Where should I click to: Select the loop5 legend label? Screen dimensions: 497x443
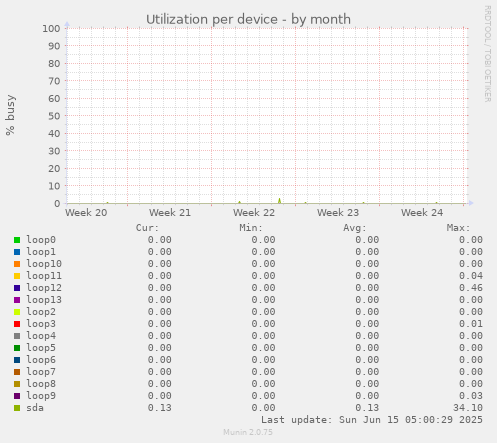click(41, 348)
